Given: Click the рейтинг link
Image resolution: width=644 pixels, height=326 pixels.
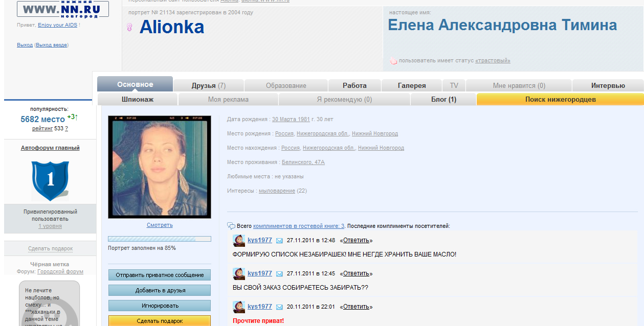Looking at the screenshot, I should 42,128.
